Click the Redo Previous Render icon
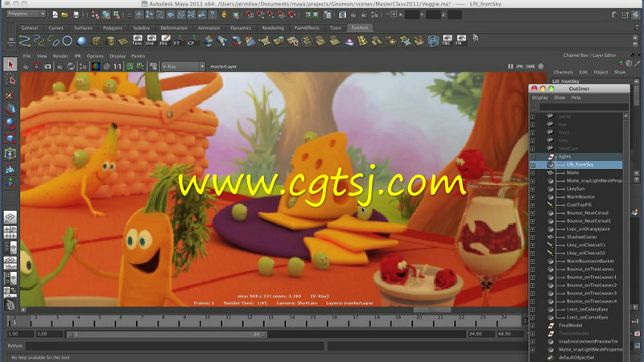The width and height of the screenshot is (644, 362). tap(27, 67)
